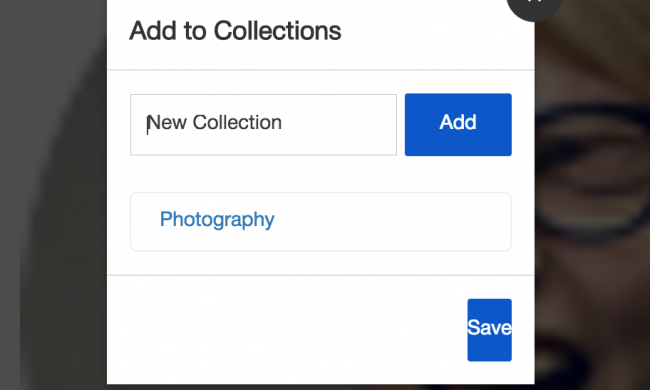Click the Add to Collections heading
650x390 pixels.
click(x=235, y=31)
